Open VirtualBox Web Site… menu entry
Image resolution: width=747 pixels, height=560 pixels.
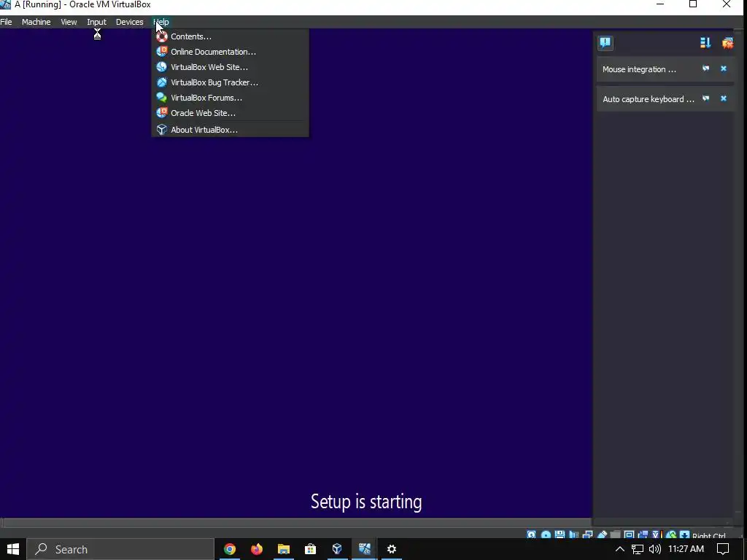230,67
